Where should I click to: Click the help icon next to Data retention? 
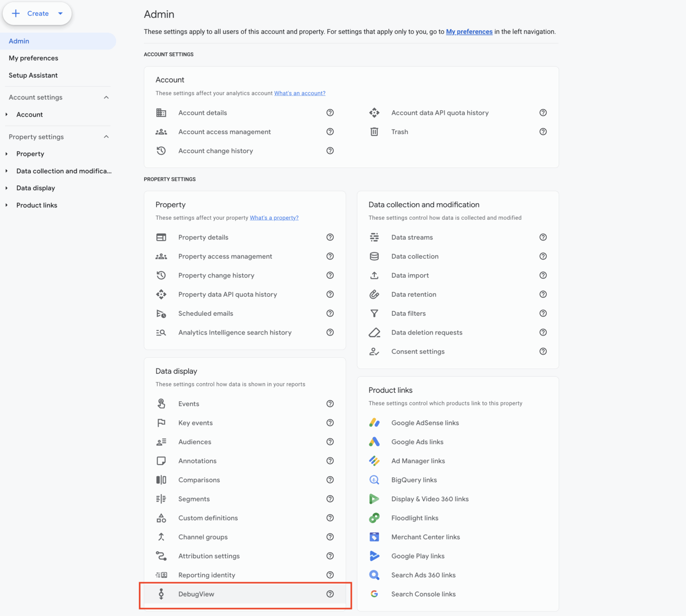(543, 294)
